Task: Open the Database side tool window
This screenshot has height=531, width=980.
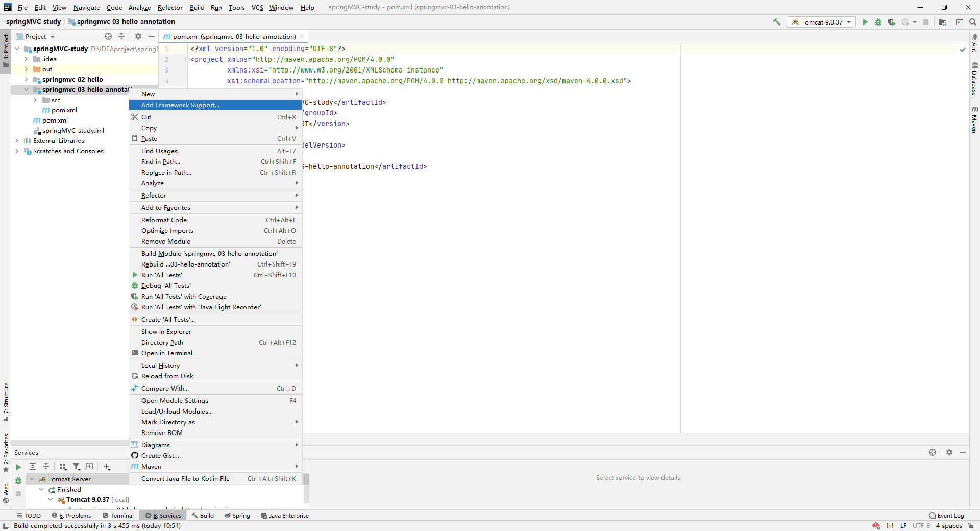Action: pos(974,79)
